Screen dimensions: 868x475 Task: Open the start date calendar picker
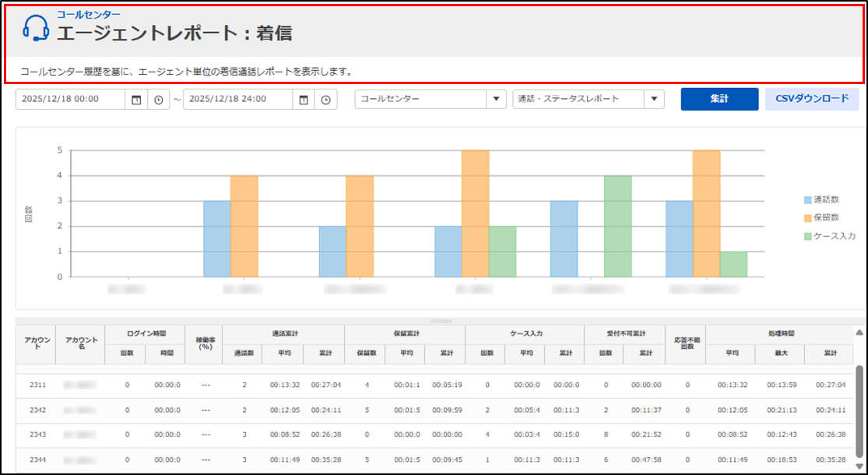click(136, 100)
